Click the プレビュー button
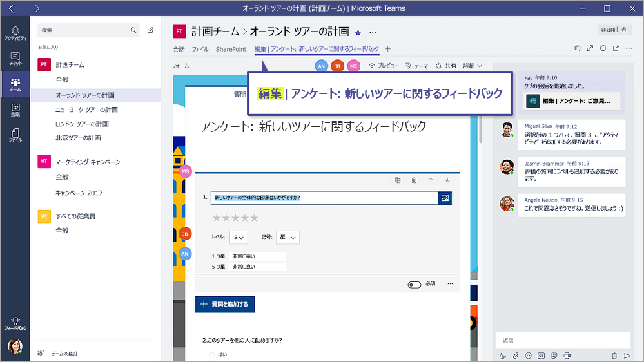 click(384, 66)
